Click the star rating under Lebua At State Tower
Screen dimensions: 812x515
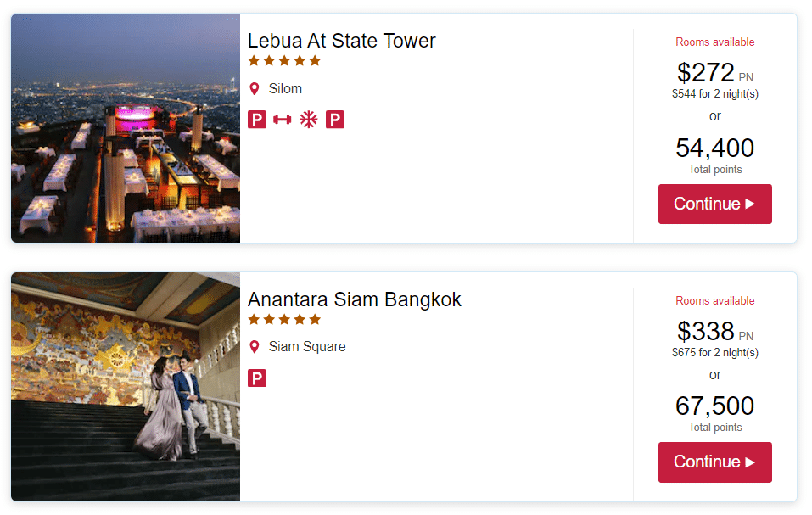point(284,61)
